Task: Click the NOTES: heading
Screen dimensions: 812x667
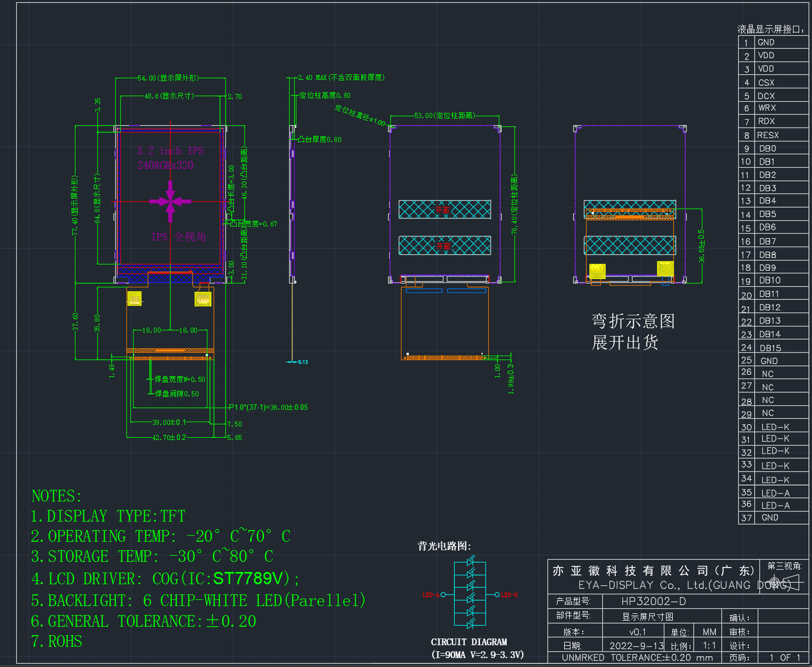Action: [56, 496]
